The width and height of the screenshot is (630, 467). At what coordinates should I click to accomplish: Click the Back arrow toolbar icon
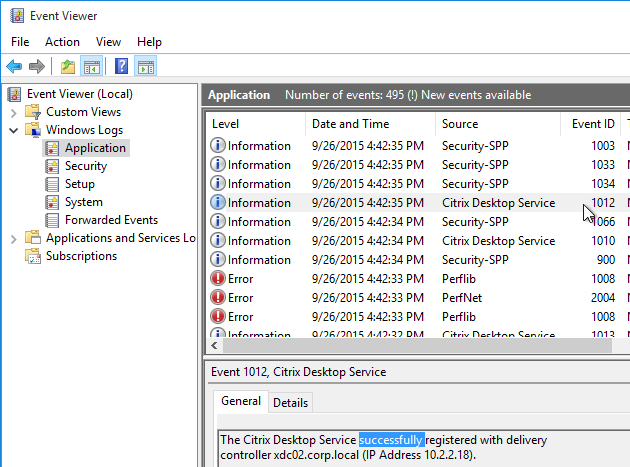[x=14, y=67]
